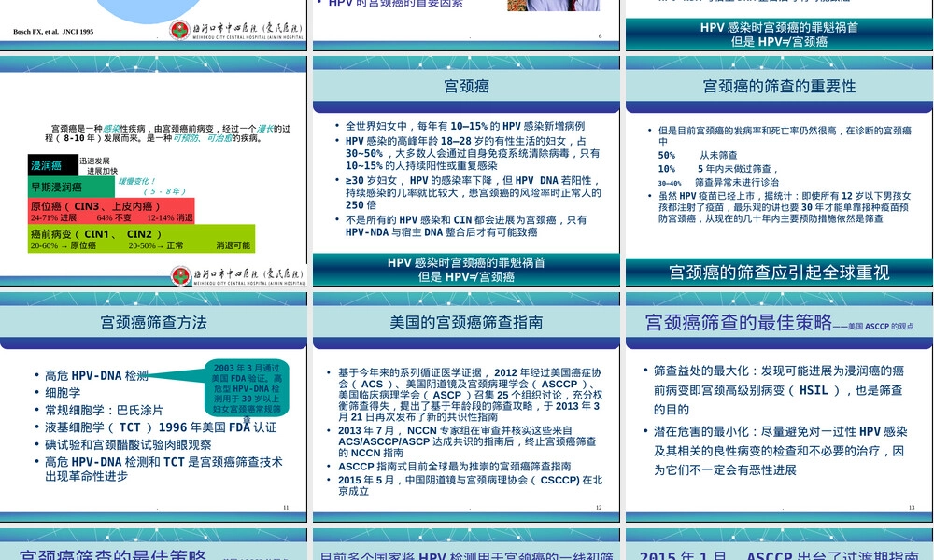Click the hospital logo on CIN diagram slide
This screenshot has height=560, width=934.
238,275
